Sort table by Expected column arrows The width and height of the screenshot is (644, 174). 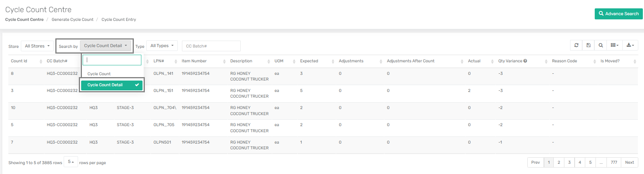[333, 61]
